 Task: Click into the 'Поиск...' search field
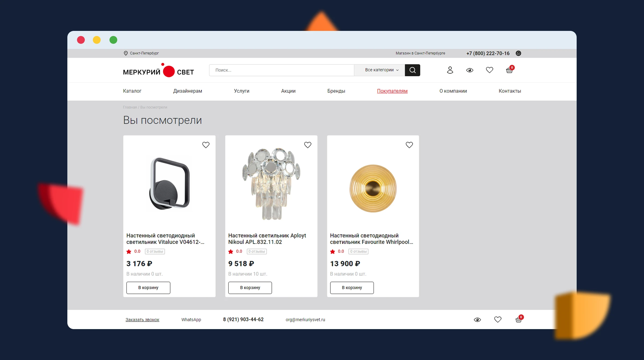pyautogui.click(x=281, y=70)
